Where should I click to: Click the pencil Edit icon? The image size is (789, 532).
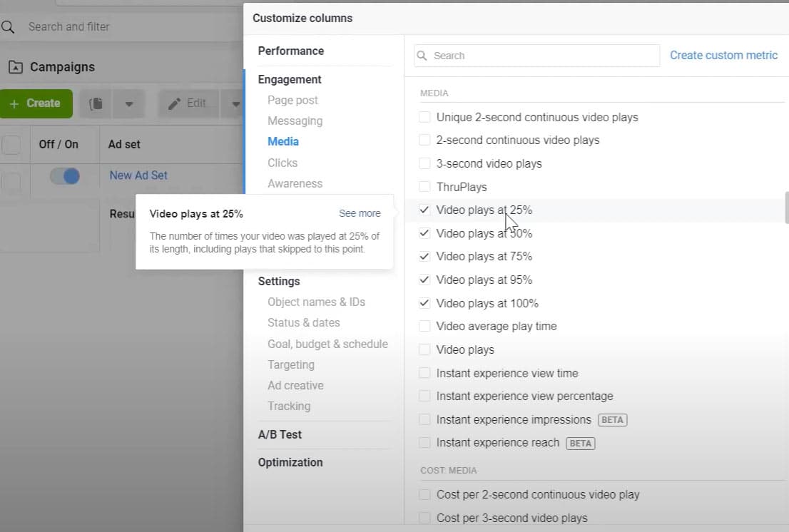174,103
